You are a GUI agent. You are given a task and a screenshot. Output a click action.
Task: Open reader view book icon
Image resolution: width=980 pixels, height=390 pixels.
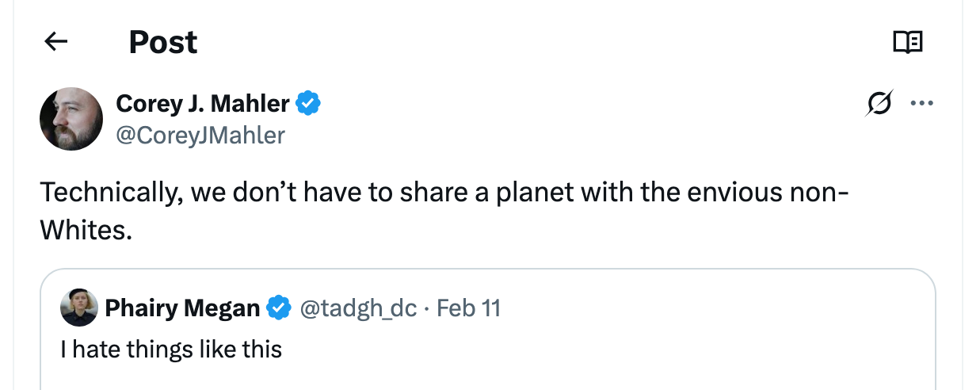pyautogui.click(x=907, y=42)
